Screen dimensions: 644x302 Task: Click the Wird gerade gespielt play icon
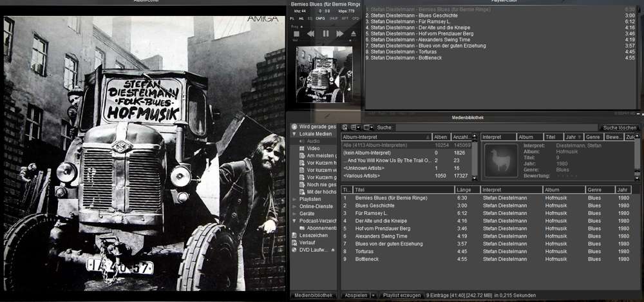294,127
